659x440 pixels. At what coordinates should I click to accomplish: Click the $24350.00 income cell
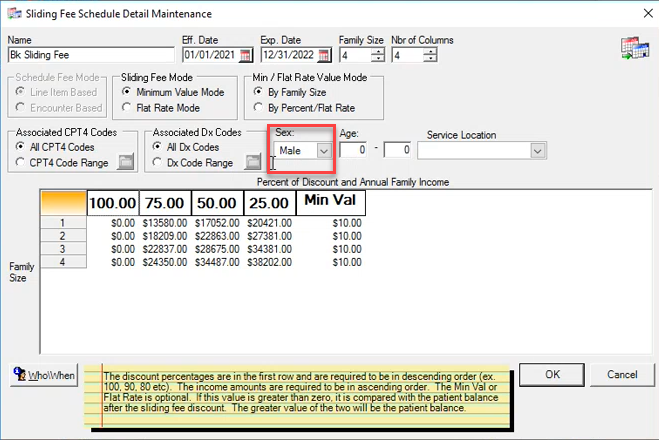coord(165,262)
